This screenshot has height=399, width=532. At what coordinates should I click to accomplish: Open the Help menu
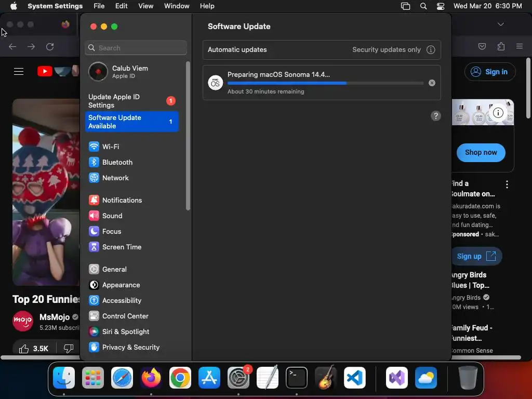click(x=207, y=6)
